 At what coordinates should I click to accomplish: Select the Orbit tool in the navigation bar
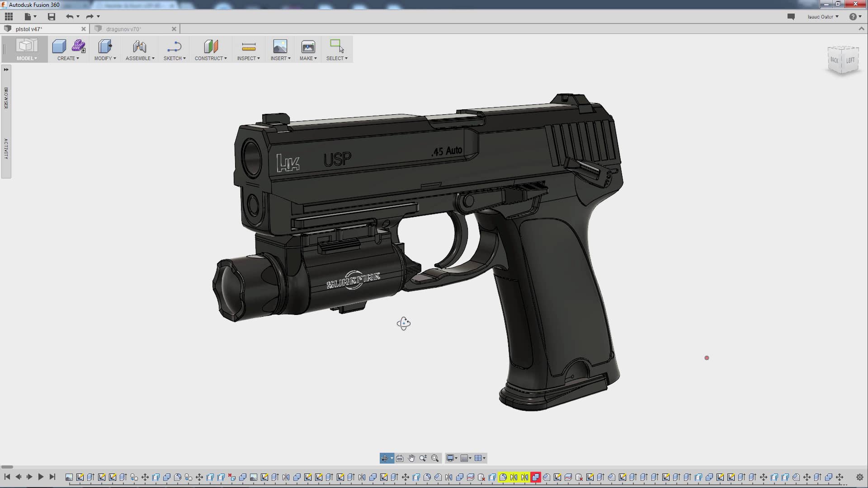pyautogui.click(x=385, y=458)
